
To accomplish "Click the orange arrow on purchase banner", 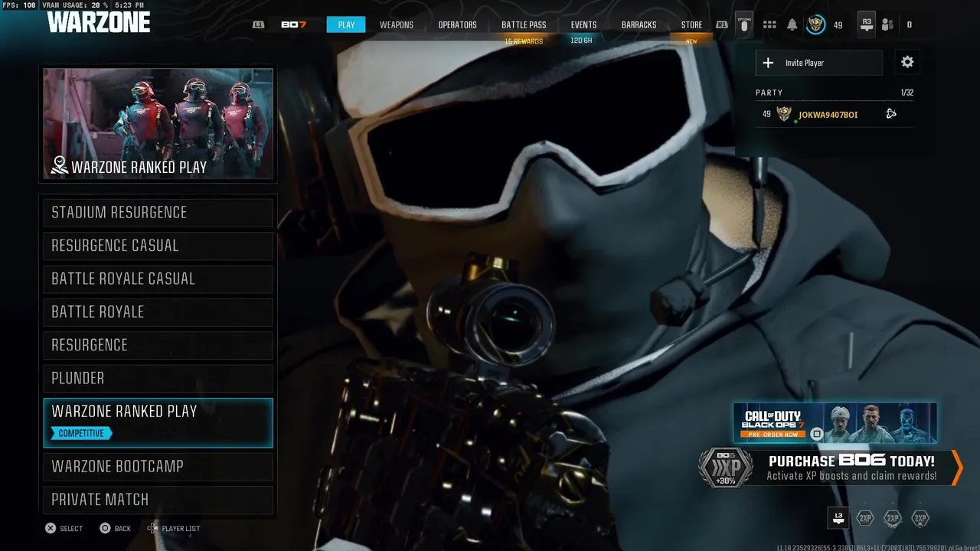I will [956, 468].
